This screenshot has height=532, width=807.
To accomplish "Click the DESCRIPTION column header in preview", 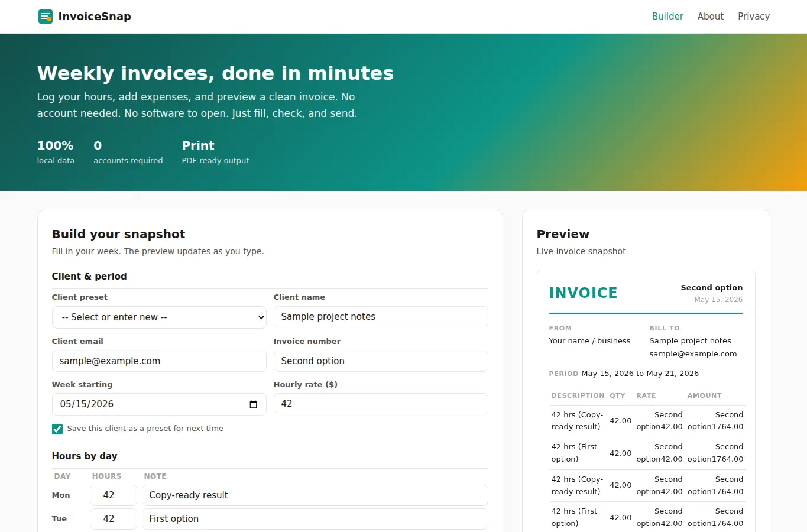I will pyautogui.click(x=578, y=395).
